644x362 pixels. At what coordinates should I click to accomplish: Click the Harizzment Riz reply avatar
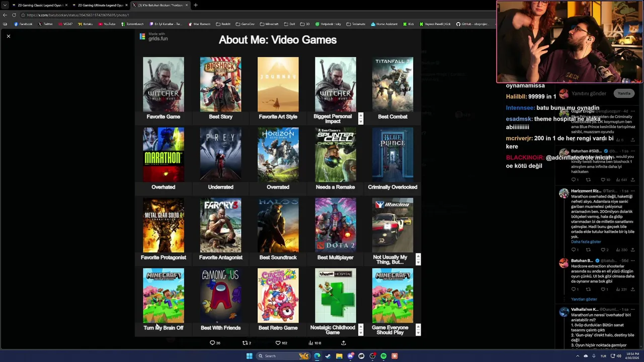tap(564, 193)
